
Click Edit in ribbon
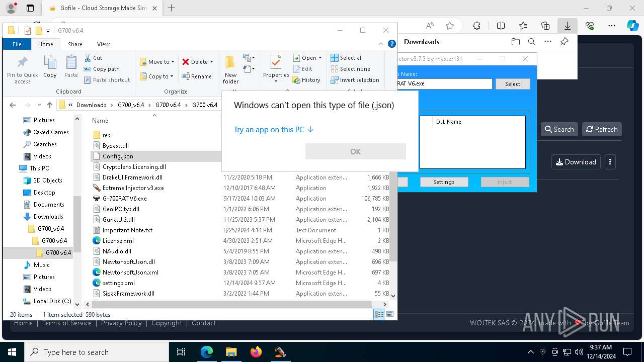[x=302, y=69]
